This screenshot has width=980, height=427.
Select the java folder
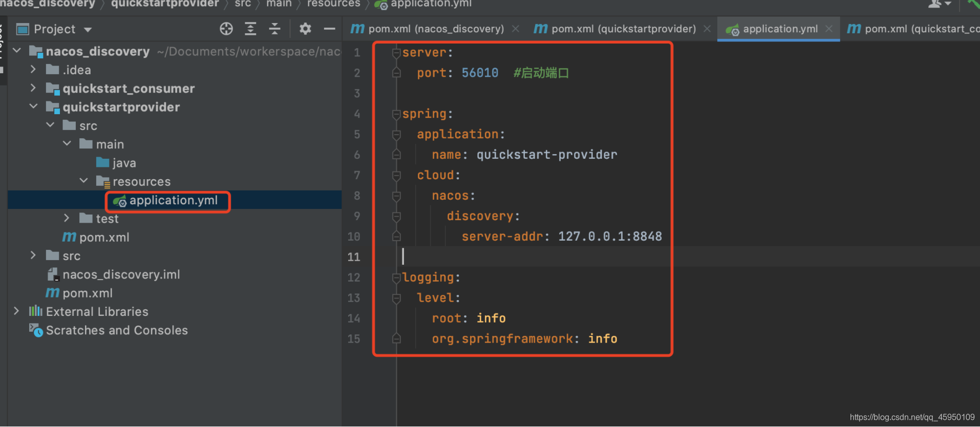pos(124,163)
